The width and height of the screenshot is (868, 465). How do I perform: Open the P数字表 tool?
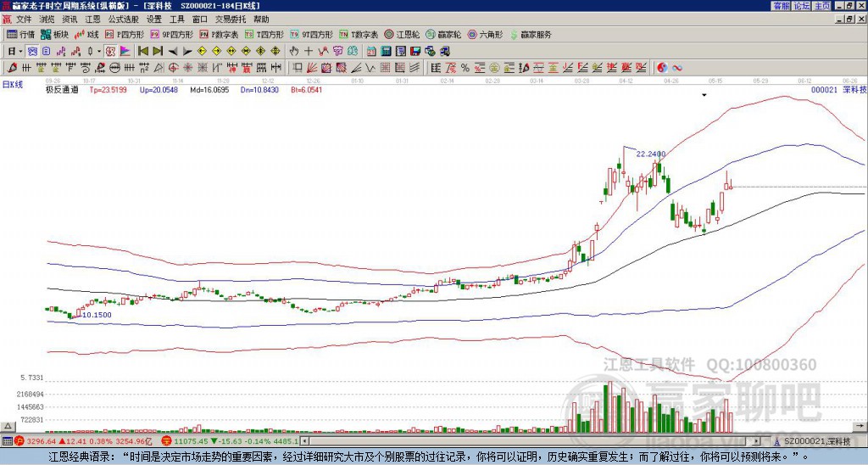pos(219,34)
